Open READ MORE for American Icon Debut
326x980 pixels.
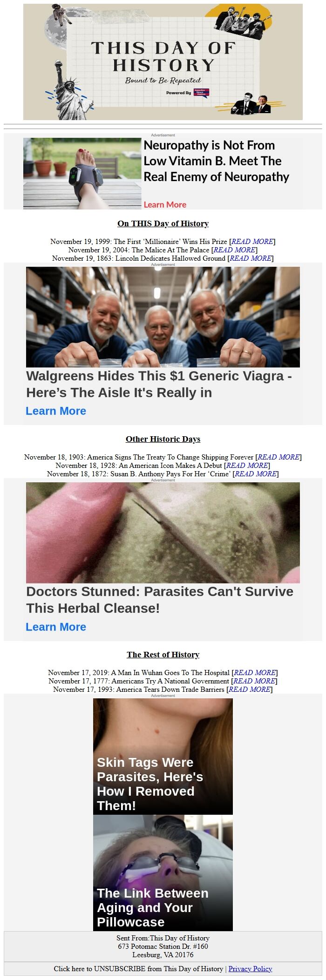click(x=247, y=465)
